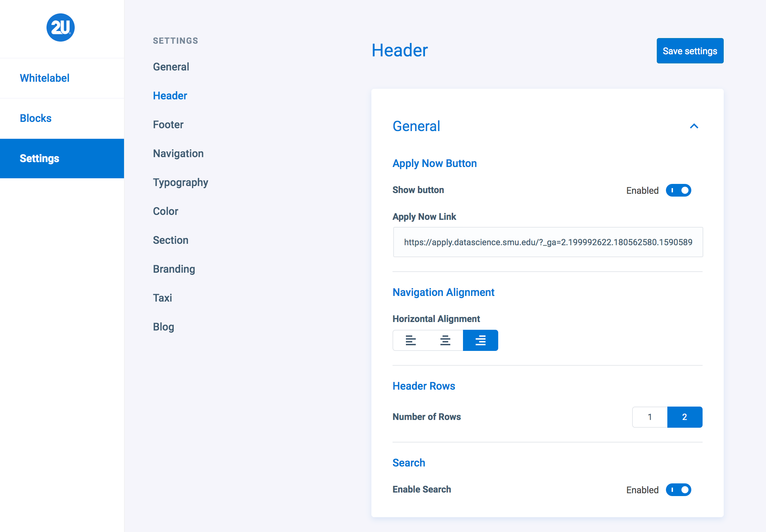Go to Footer settings
The height and width of the screenshot is (532, 766).
[x=168, y=124]
